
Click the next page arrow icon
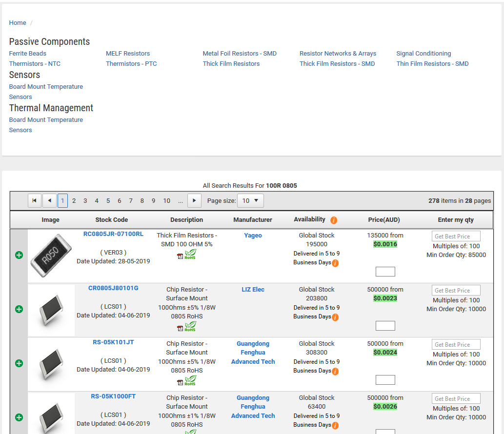point(194,200)
